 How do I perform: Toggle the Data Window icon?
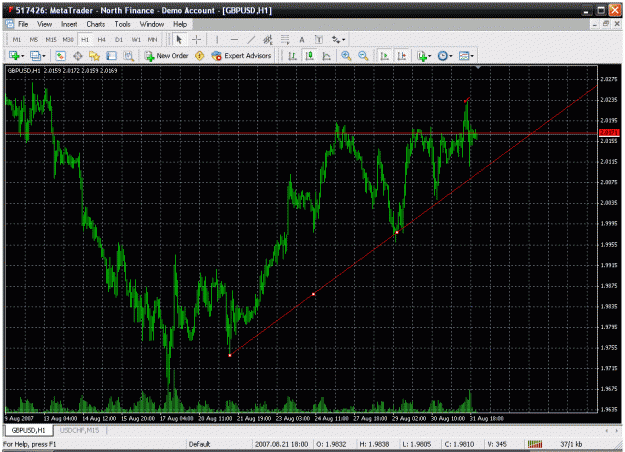pos(78,56)
